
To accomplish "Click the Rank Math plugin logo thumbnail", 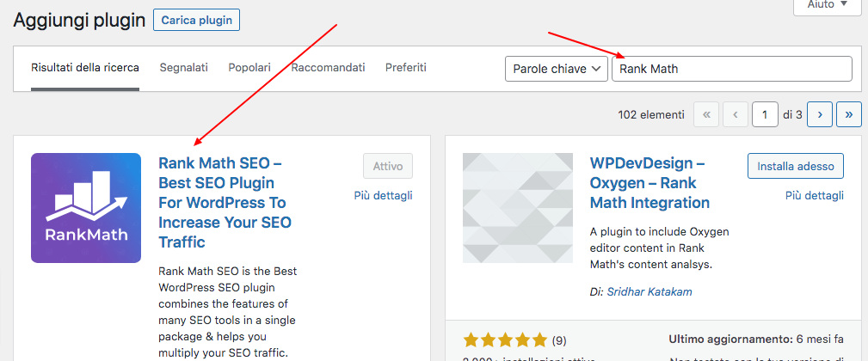I will click(86, 208).
